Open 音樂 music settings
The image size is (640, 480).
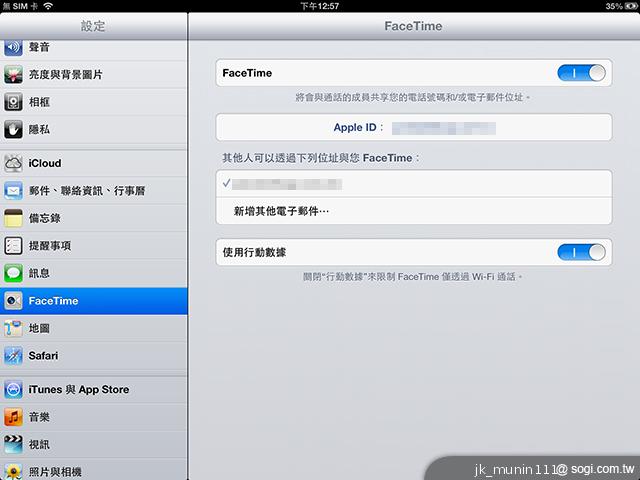[94, 417]
